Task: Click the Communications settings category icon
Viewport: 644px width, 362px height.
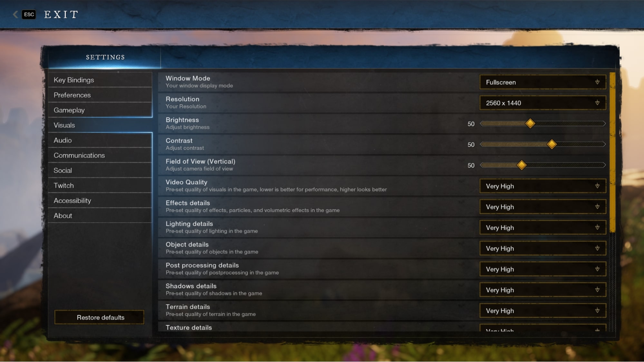Action: pyautogui.click(x=79, y=155)
